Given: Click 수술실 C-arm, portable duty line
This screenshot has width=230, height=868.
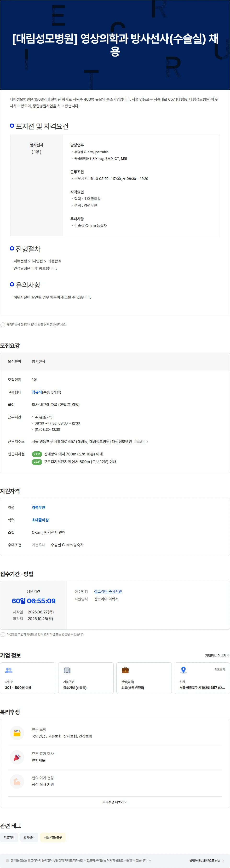Looking at the screenshot, I should (x=91, y=152).
